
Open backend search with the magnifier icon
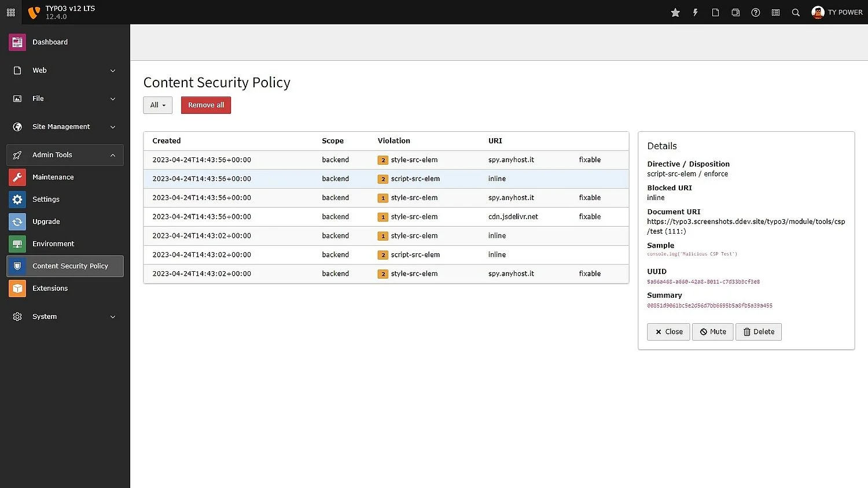pyautogui.click(x=796, y=12)
